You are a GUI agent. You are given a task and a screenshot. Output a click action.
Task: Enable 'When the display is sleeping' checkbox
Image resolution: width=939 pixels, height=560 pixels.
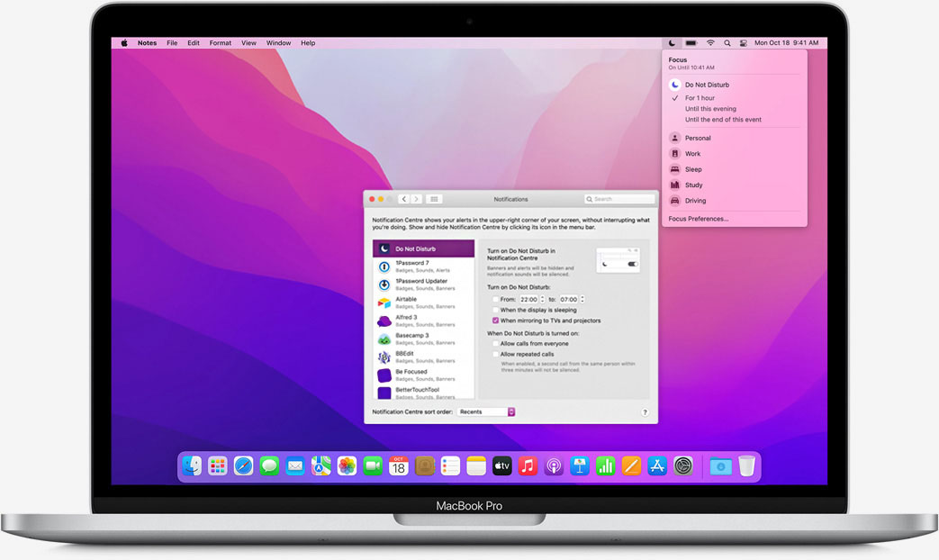(495, 310)
